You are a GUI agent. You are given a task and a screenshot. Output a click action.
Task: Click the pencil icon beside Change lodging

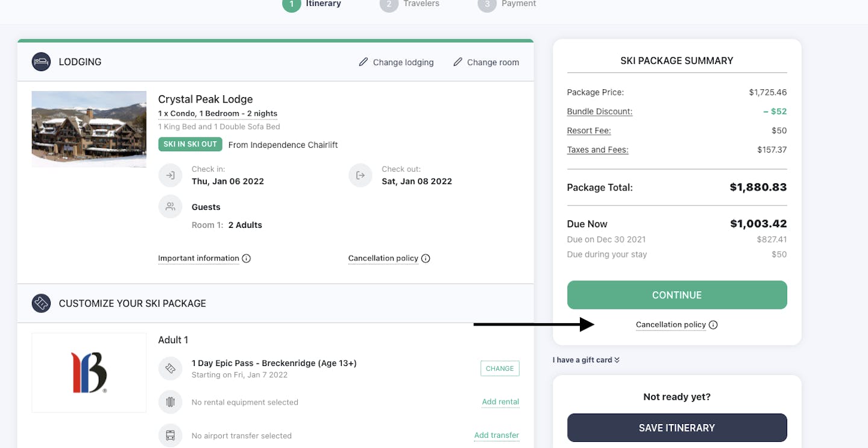coord(363,62)
